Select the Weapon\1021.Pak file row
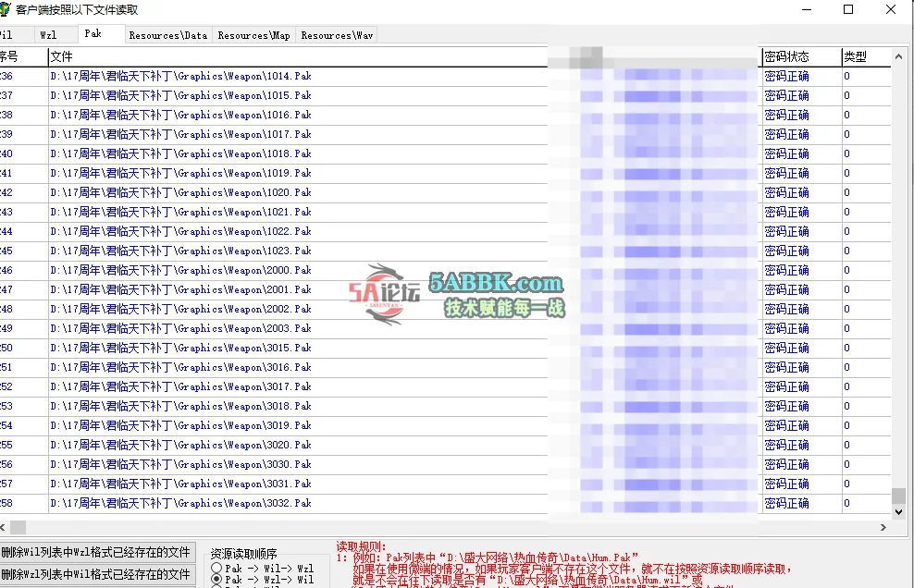The width and height of the screenshot is (914, 588). [180, 212]
